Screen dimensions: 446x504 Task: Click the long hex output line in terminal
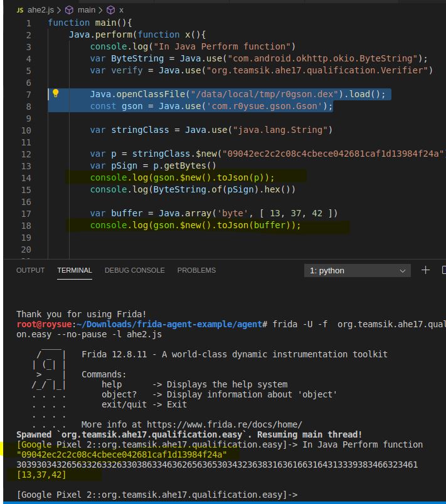[217, 465]
